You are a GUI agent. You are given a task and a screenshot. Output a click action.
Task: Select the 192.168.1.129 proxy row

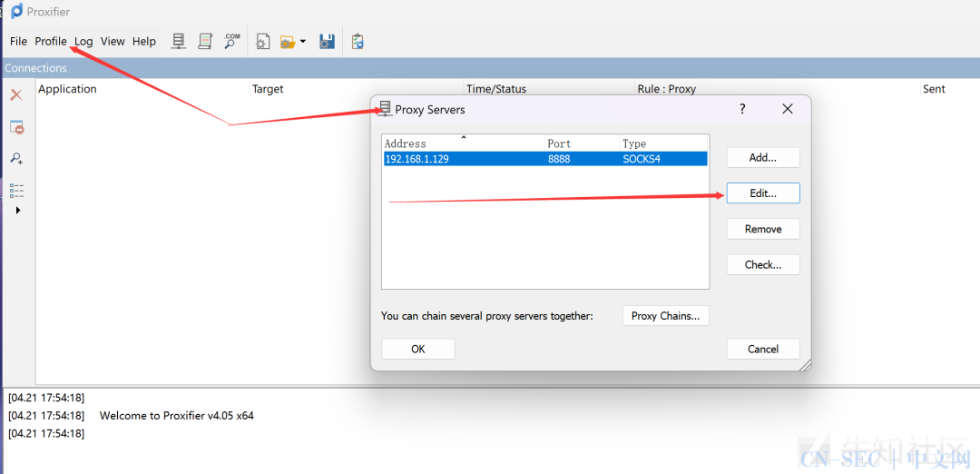(545, 159)
